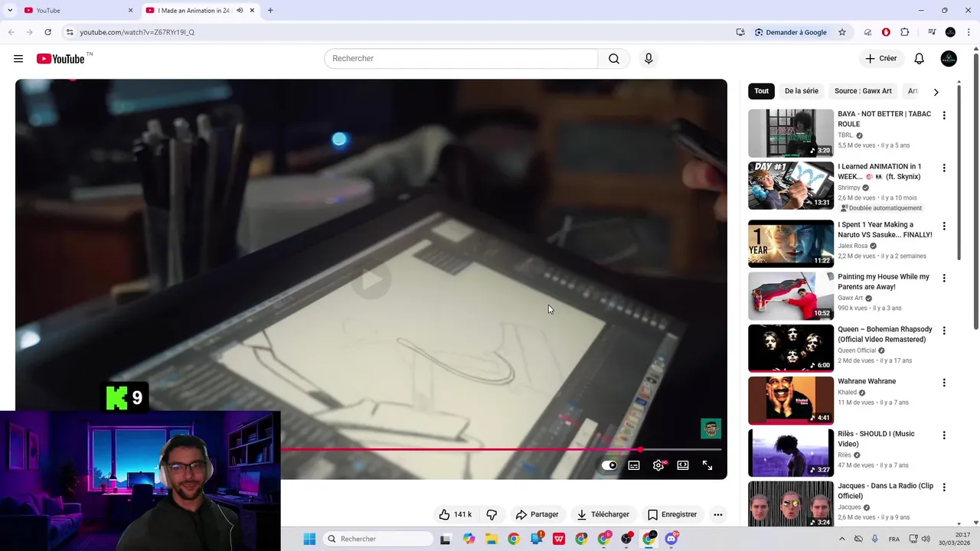The height and width of the screenshot is (551, 980).
Task: Click the Partager button
Action: [x=537, y=514]
